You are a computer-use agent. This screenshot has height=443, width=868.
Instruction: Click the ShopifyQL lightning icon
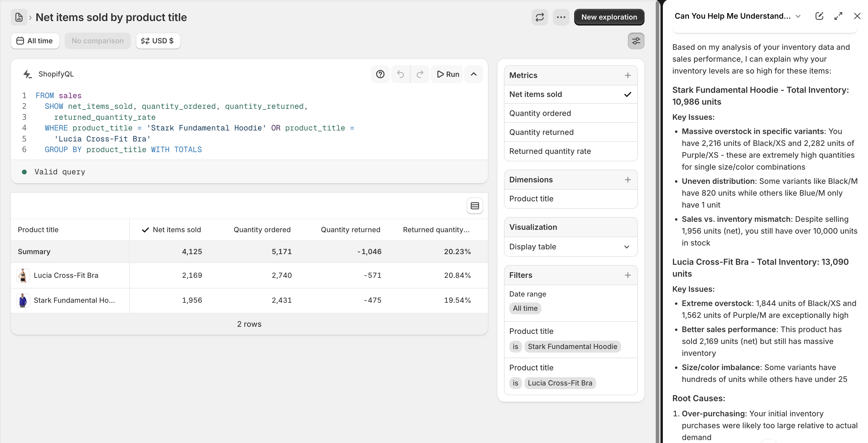click(28, 74)
